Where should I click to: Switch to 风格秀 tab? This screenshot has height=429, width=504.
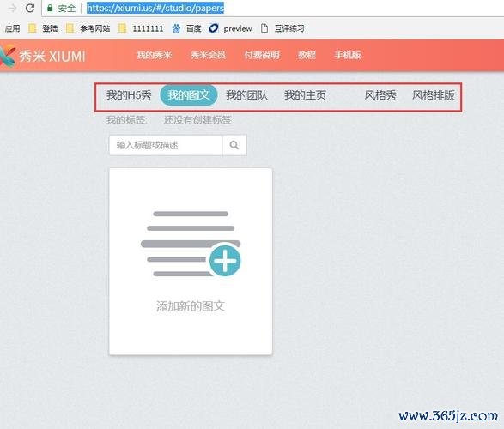click(x=380, y=95)
